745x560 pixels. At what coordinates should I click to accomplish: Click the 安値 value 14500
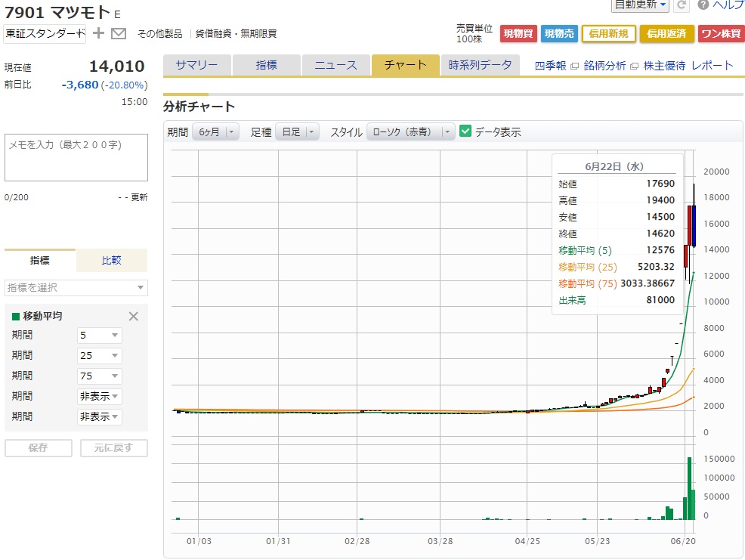click(x=660, y=217)
